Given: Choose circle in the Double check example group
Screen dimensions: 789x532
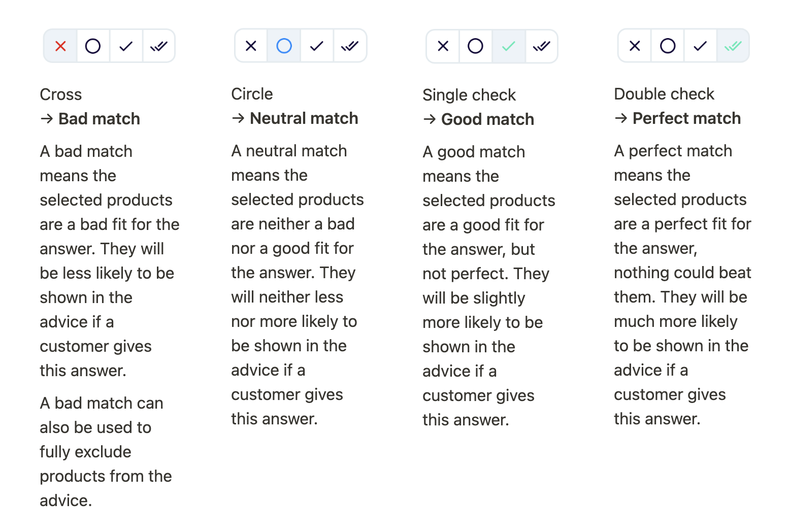Looking at the screenshot, I should (x=668, y=46).
